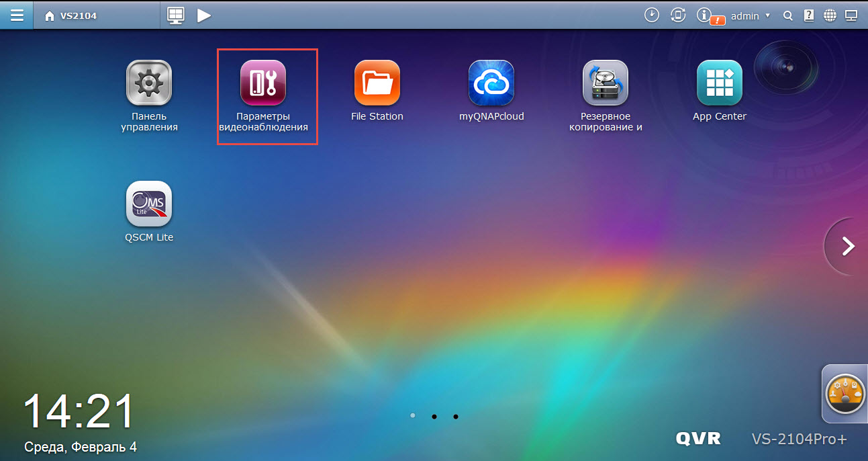This screenshot has height=461, width=868.
Task: Open the playback arrow icon
Action: pos(204,15)
